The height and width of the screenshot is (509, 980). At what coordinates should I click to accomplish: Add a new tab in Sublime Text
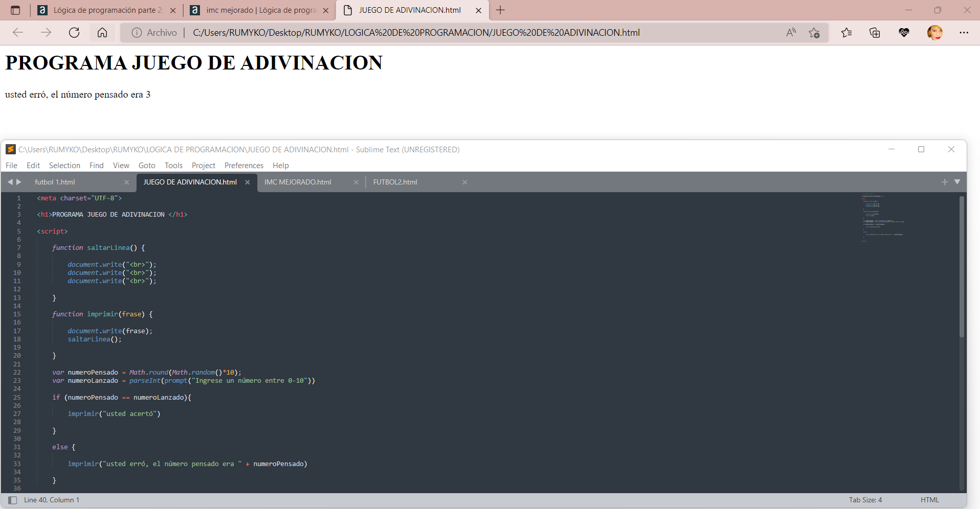point(945,182)
